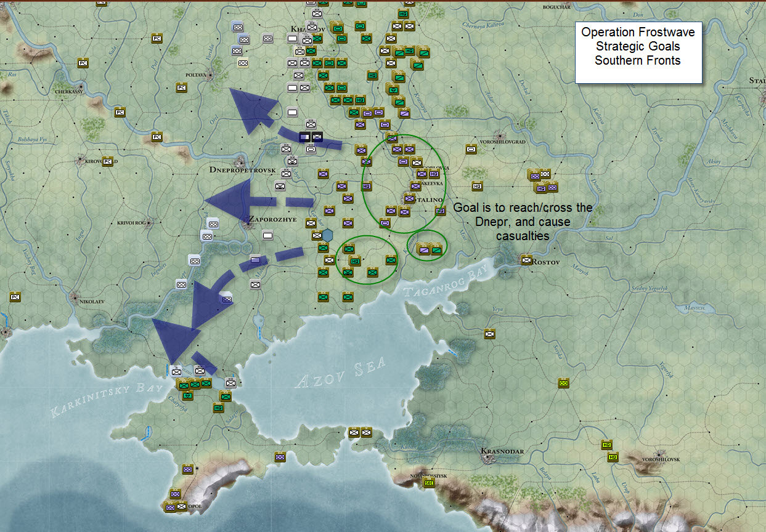Select the armored counter beside Voroshilovgrad
This screenshot has width=766, height=532.
pos(471,149)
